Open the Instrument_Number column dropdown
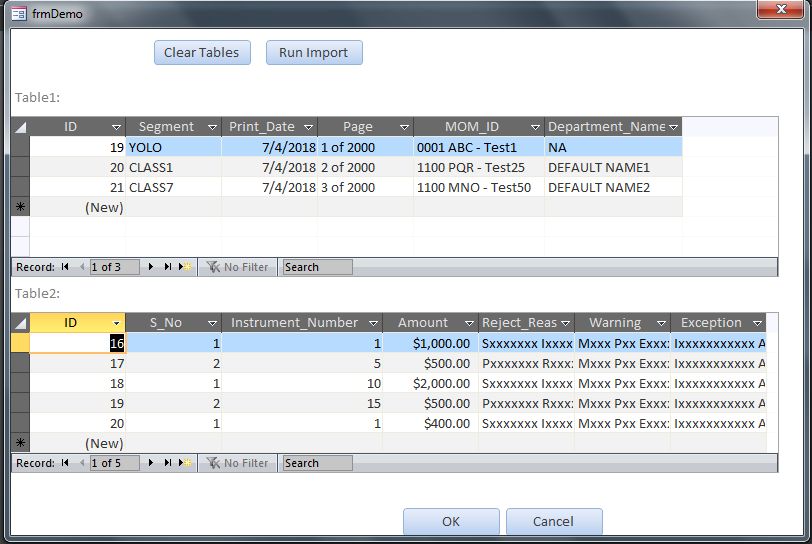This screenshot has height=544, width=812. coord(373,323)
